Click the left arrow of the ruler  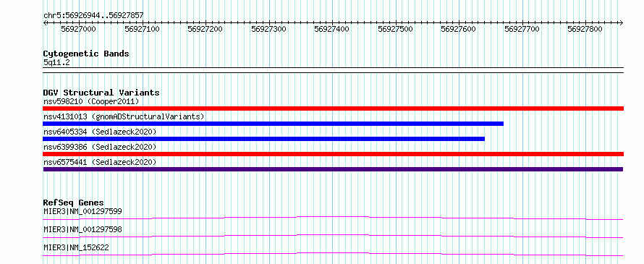[45, 22]
